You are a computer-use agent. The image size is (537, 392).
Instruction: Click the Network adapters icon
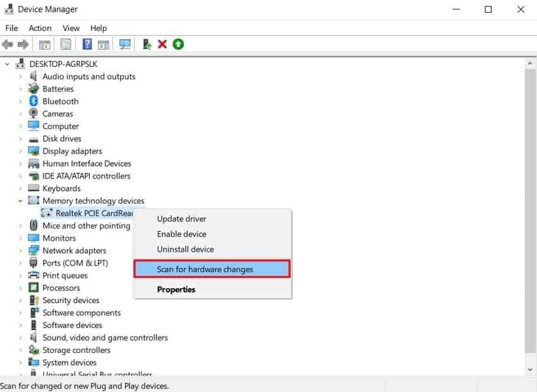click(x=33, y=251)
